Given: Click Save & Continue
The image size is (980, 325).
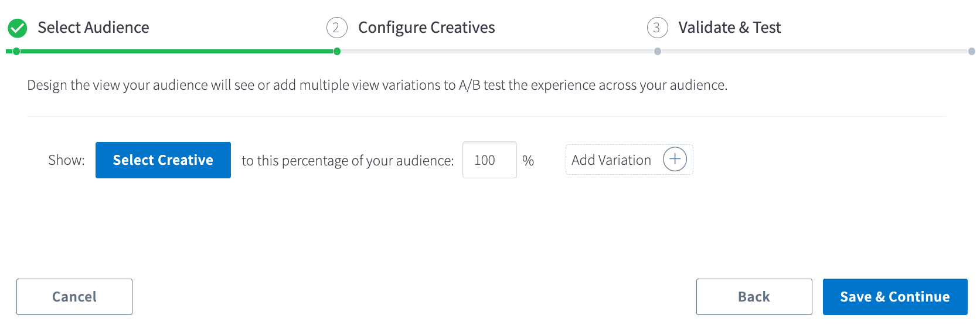Looking at the screenshot, I should coord(894,297).
